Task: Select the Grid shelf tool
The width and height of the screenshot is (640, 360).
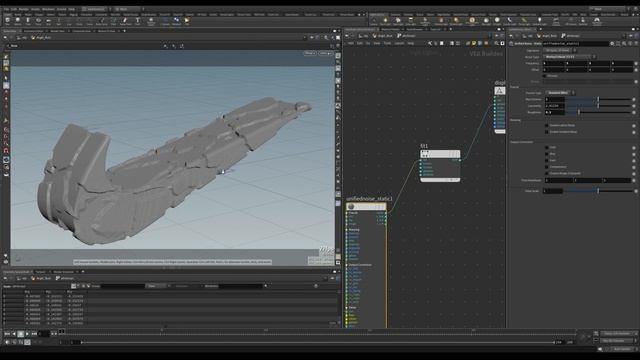Action: [49, 21]
